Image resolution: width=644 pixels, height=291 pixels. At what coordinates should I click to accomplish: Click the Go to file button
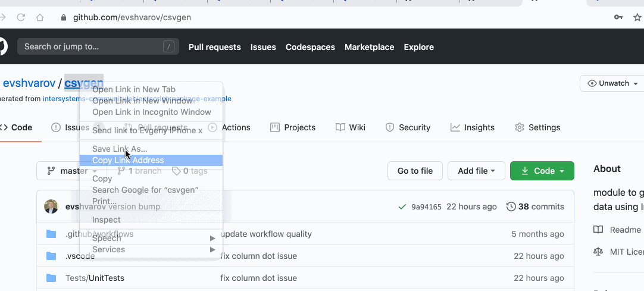pyautogui.click(x=415, y=171)
